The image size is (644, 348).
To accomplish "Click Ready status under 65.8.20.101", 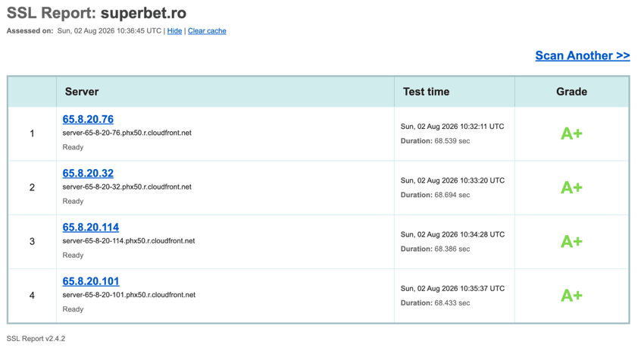I will [73, 309].
